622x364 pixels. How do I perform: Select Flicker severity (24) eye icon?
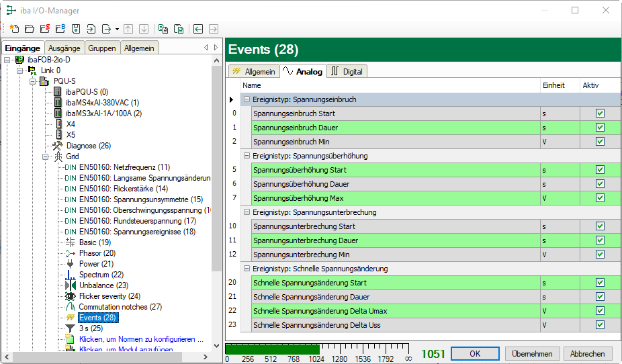[71, 296]
